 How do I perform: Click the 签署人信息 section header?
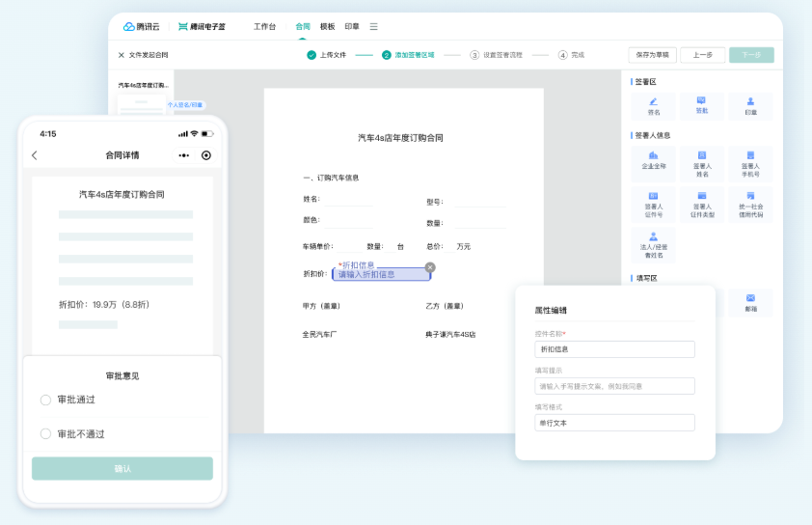[x=653, y=136]
